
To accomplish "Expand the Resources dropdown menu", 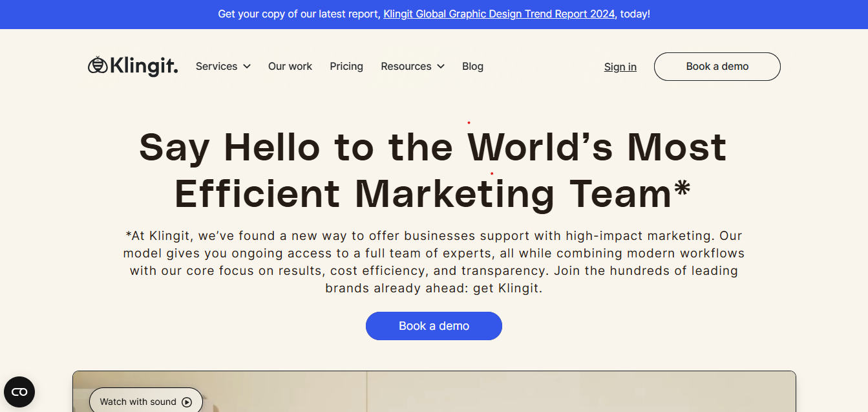I will (412, 67).
